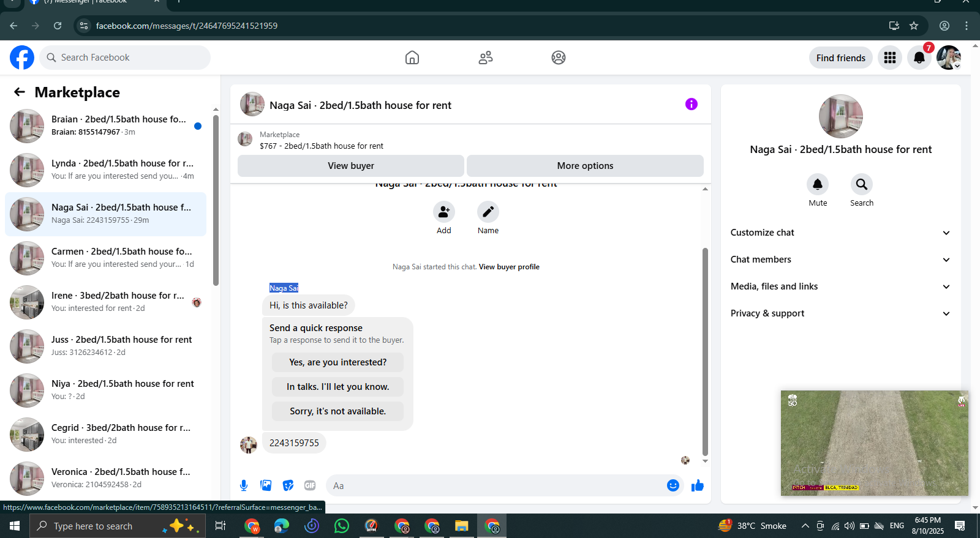Open the Windows Start menu
This screenshot has width=980, height=538.
(15, 526)
